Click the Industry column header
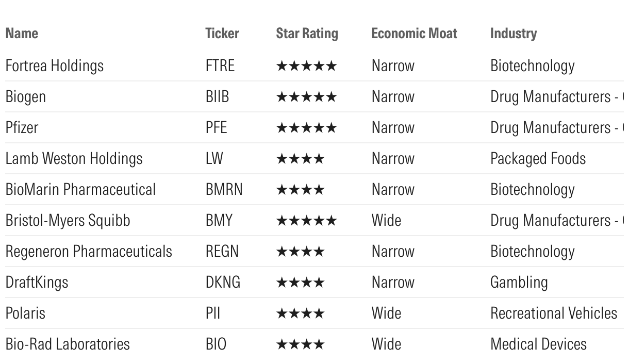Image resolution: width=629 pixels, height=364 pixels. [513, 34]
